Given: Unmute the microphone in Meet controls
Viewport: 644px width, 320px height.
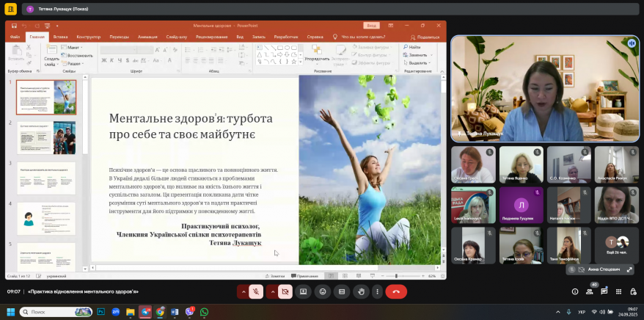Looking at the screenshot, I should [x=256, y=291].
